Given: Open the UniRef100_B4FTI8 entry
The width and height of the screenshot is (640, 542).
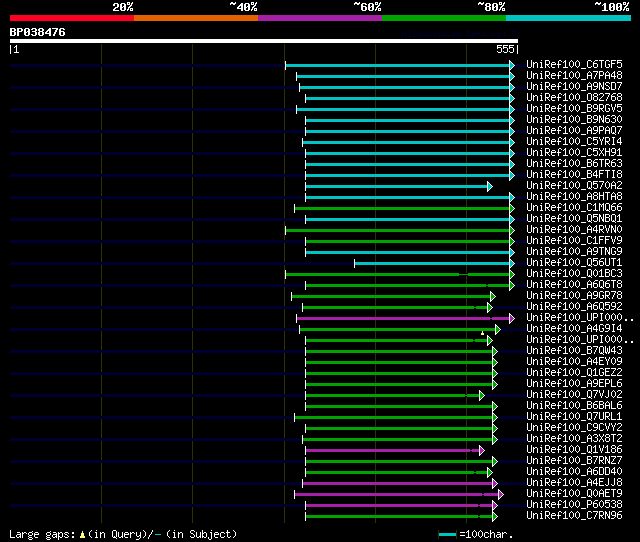Looking at the screenshot, I should point(574,175).
